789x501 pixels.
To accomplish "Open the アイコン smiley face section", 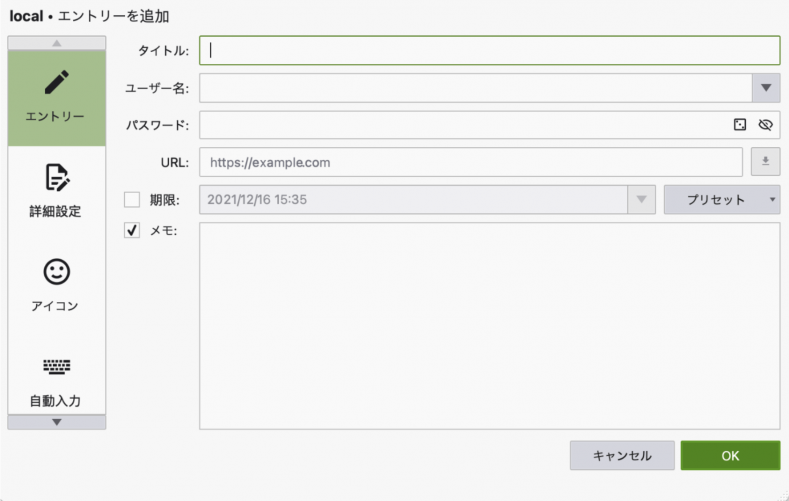I will 56,272.
